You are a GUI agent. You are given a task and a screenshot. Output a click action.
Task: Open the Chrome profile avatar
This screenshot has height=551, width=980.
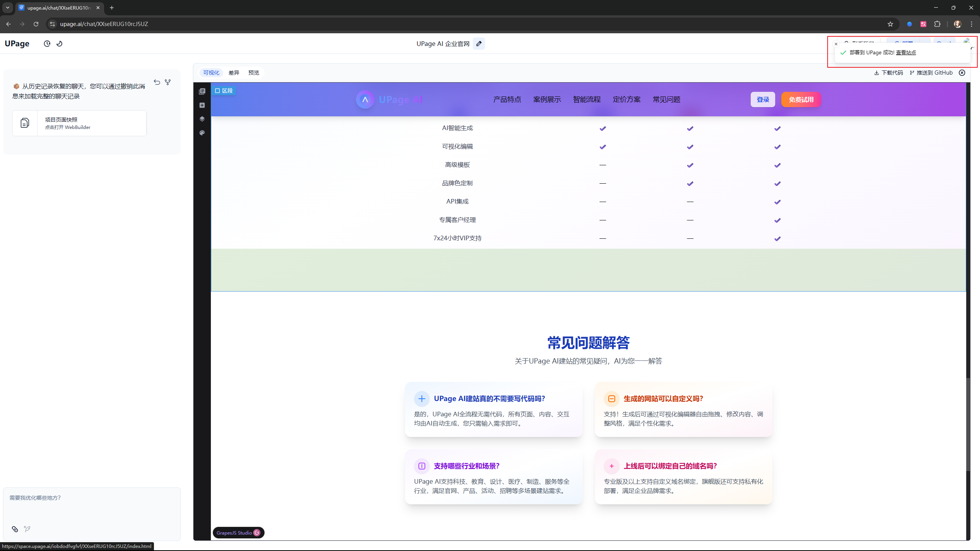(958, 24)
